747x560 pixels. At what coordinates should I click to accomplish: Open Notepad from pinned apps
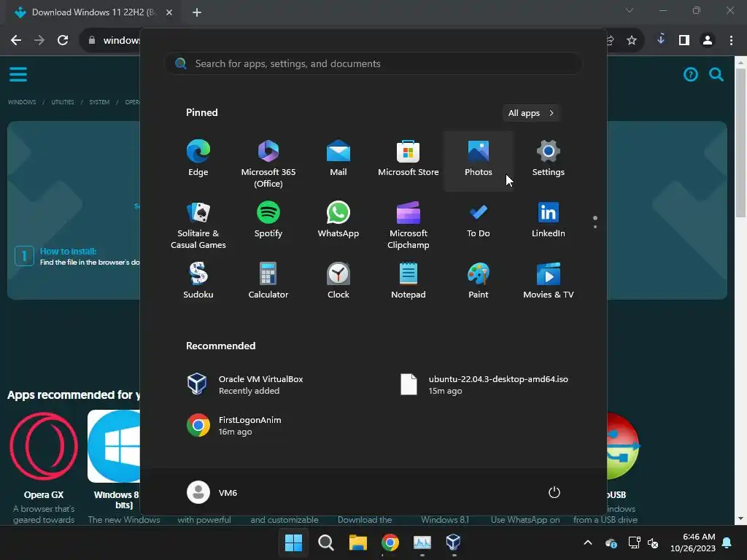pyautogui.click(x=409, y=281)
